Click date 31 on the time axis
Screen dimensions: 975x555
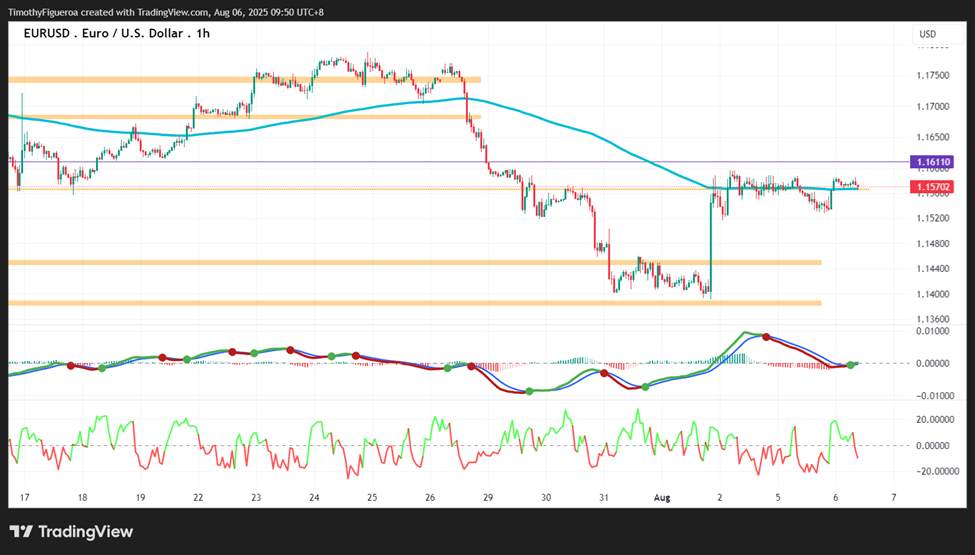tap(604, 498)
